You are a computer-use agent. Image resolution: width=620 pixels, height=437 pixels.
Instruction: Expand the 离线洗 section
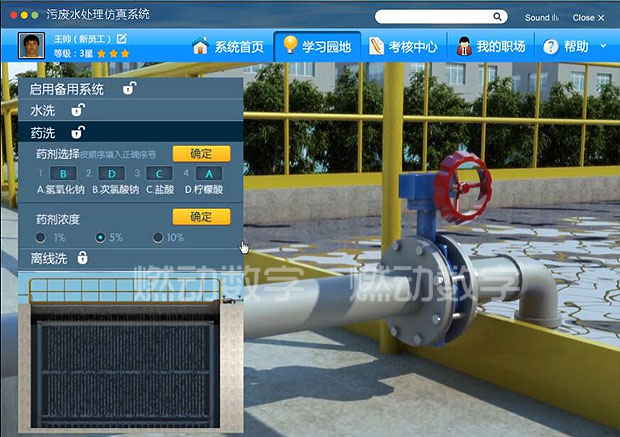pyautogui.click(x=48, y=258)
